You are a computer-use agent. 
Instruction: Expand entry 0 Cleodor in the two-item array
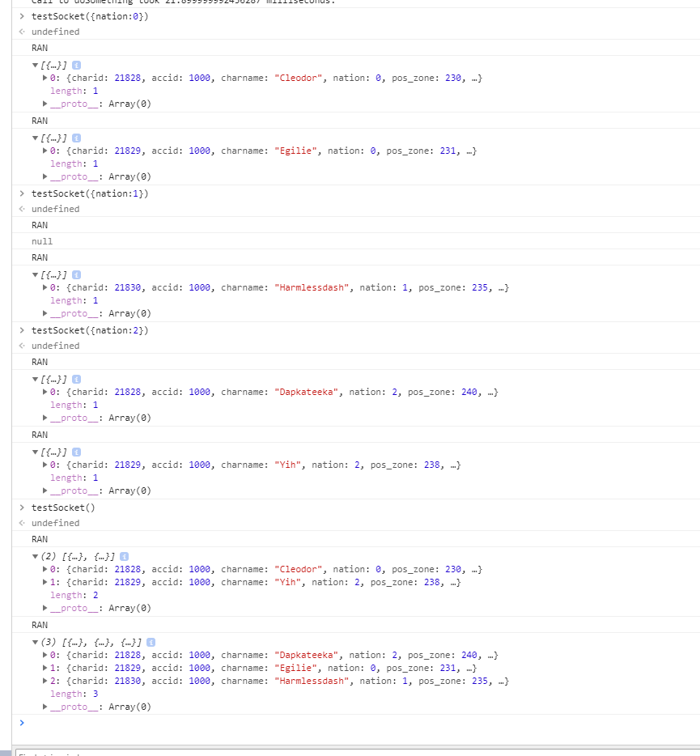[45, 570]
